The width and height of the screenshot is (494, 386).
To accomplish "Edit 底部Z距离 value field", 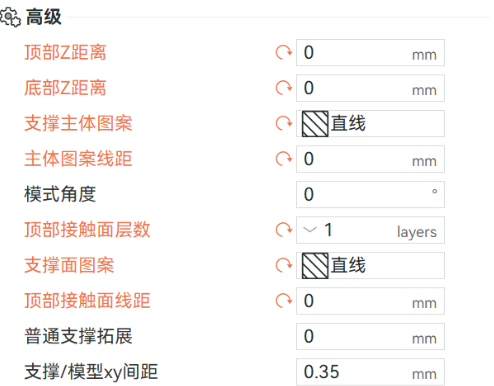I will pyautogui.click(x=370, y=88).
